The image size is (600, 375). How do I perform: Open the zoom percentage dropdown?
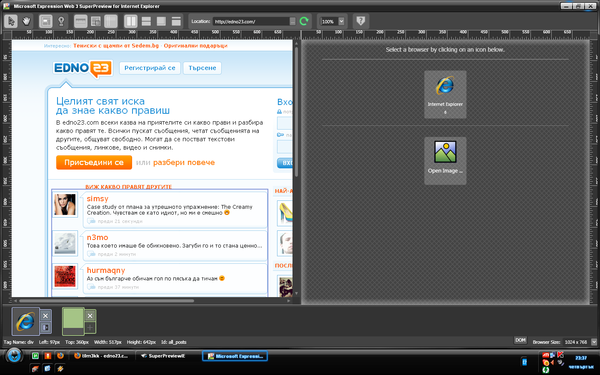tap(341, 21)
